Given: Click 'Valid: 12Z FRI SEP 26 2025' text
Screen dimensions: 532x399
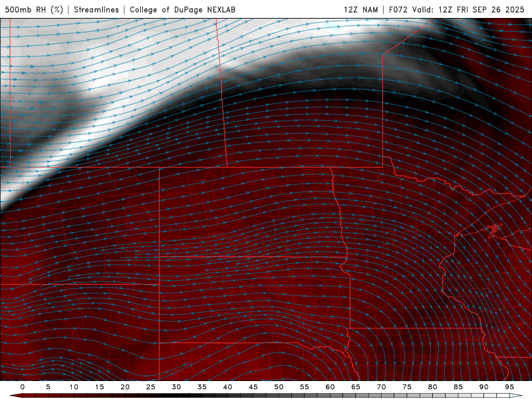Looking at the screenshot, I should click(469, 9).
